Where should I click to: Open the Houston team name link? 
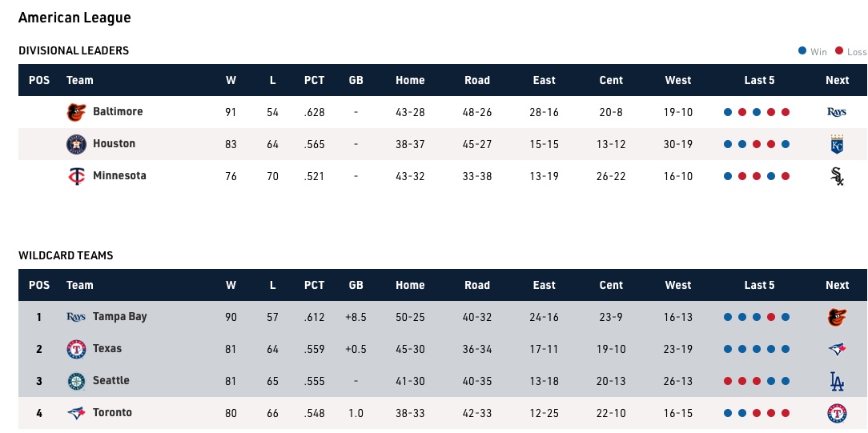[x=114, y=144]
